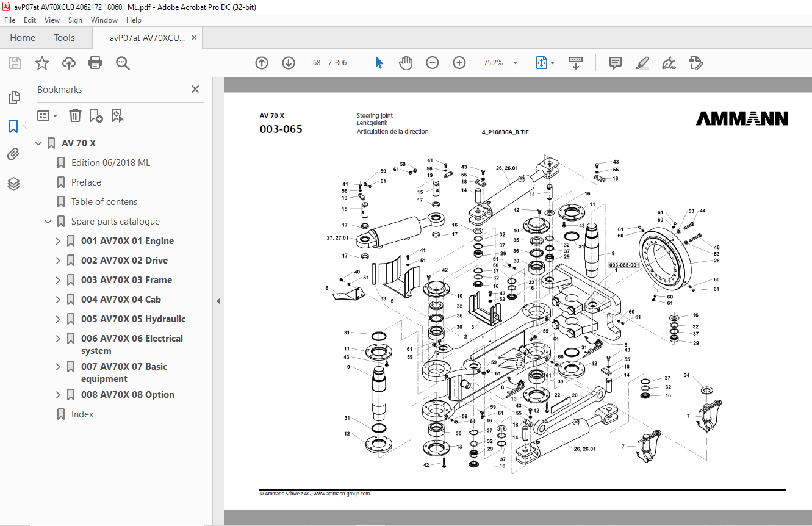
Task: Expand the 008 AV70X 08 Option bookmark
Action: click(x=58, y=395)
